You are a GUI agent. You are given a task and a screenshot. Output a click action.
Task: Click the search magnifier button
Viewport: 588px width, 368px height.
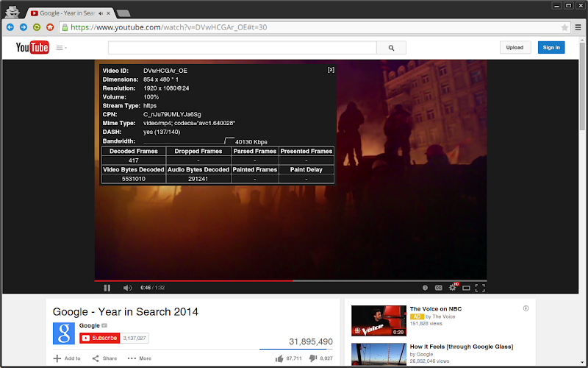click(391, 48)
